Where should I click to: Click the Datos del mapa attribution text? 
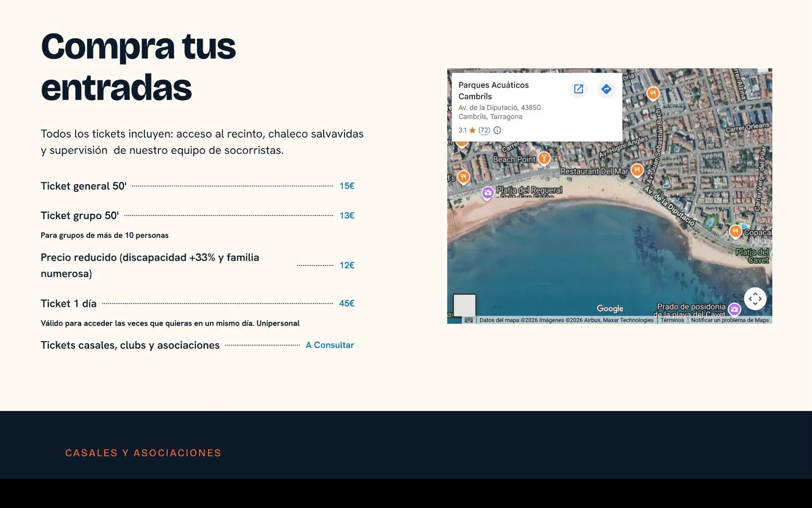tap(567, 320)
